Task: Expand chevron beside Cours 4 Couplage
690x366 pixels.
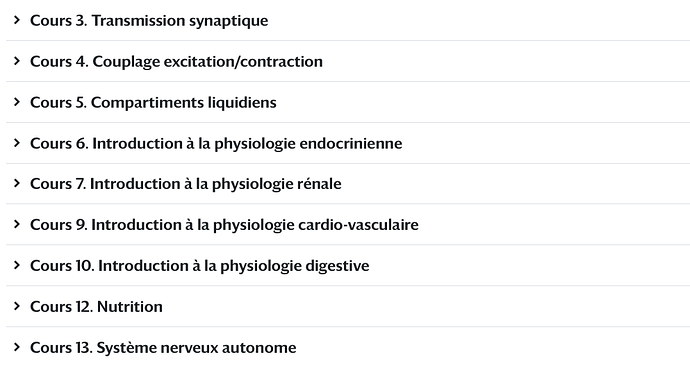Action: pyautogui.click(x=17, y=61)
